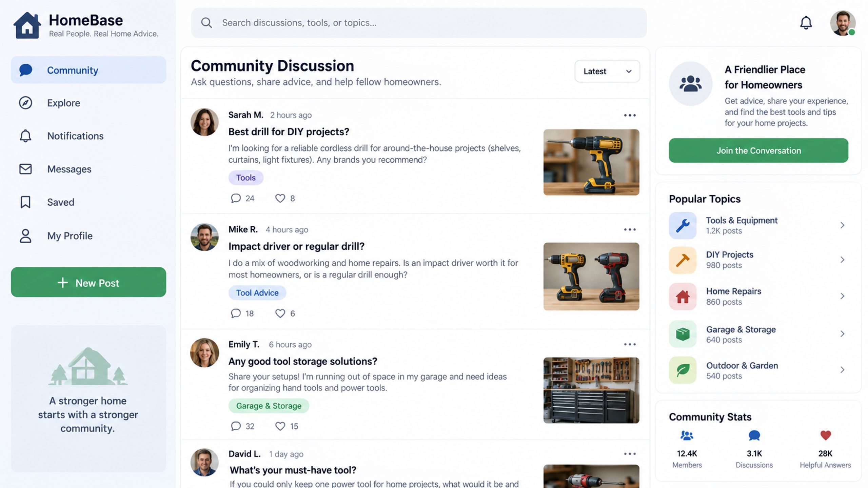868x488 pixels.
Task: Open the three-dot menu on David L.'s post
Action: pos(630,454)
